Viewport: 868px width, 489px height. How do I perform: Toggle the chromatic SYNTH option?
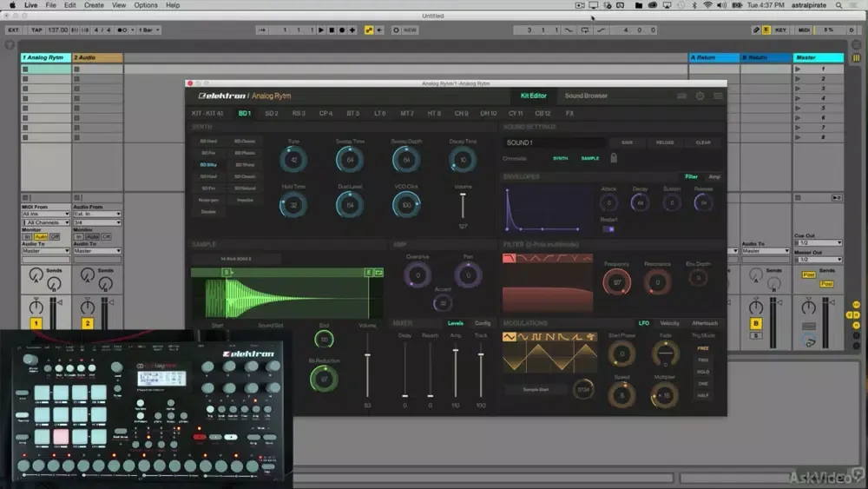(x=560, y=158)
